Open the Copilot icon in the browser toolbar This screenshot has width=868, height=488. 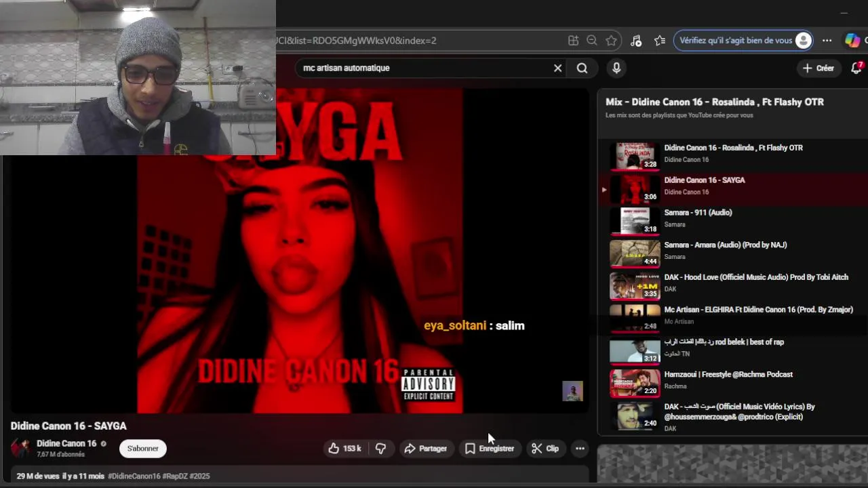(x=852, y=41)
